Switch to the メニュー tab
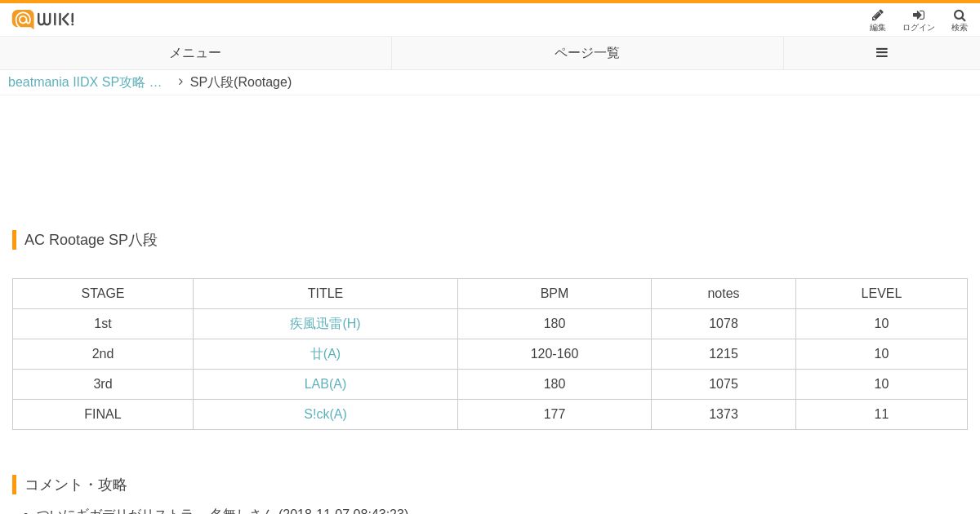980x514 pixels. [195, 53]
